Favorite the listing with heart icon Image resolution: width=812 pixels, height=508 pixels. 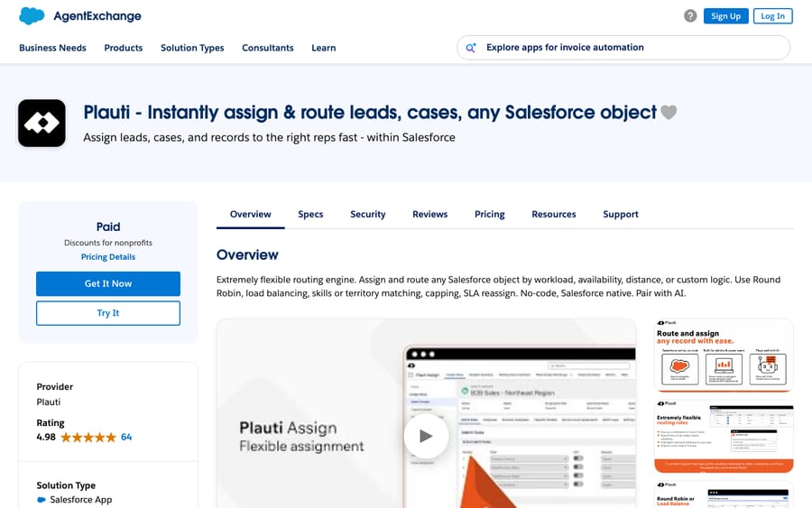669,113
